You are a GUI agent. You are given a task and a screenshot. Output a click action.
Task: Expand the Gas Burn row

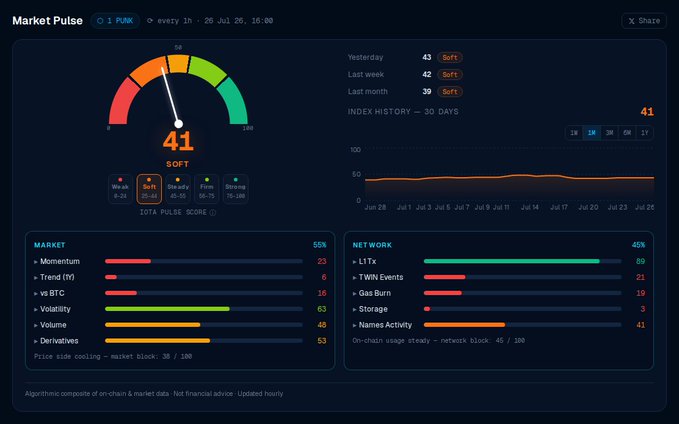point(498,293)
